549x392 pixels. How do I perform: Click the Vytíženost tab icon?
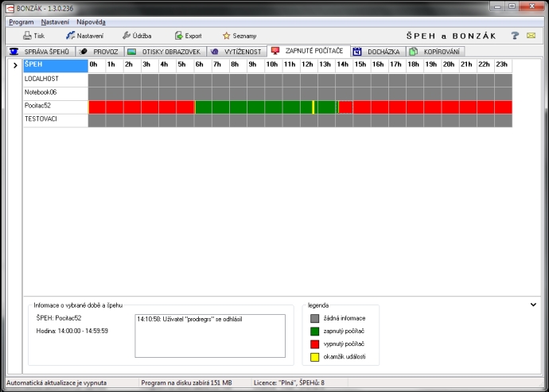[x=214, y=52]
